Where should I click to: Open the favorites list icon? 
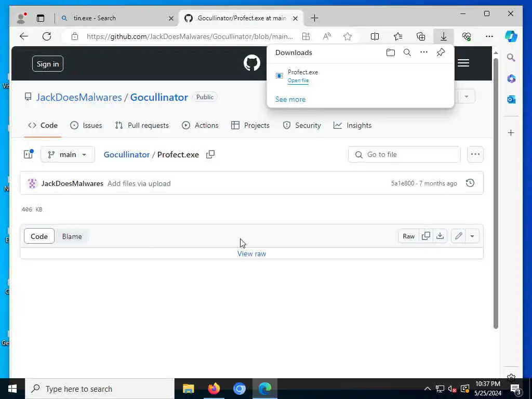click(398, 36)
